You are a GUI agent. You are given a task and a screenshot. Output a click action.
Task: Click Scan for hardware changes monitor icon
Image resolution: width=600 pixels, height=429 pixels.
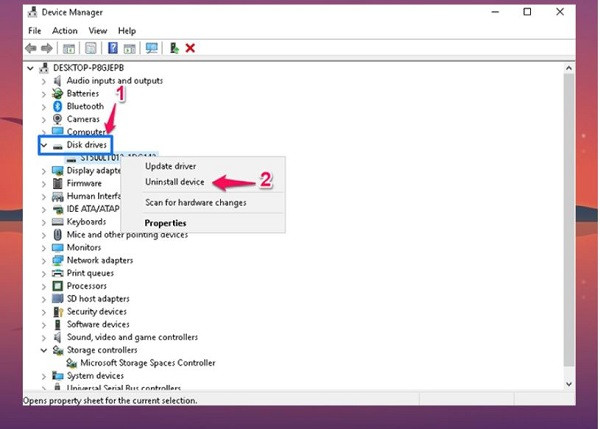(x=152, y=48)
